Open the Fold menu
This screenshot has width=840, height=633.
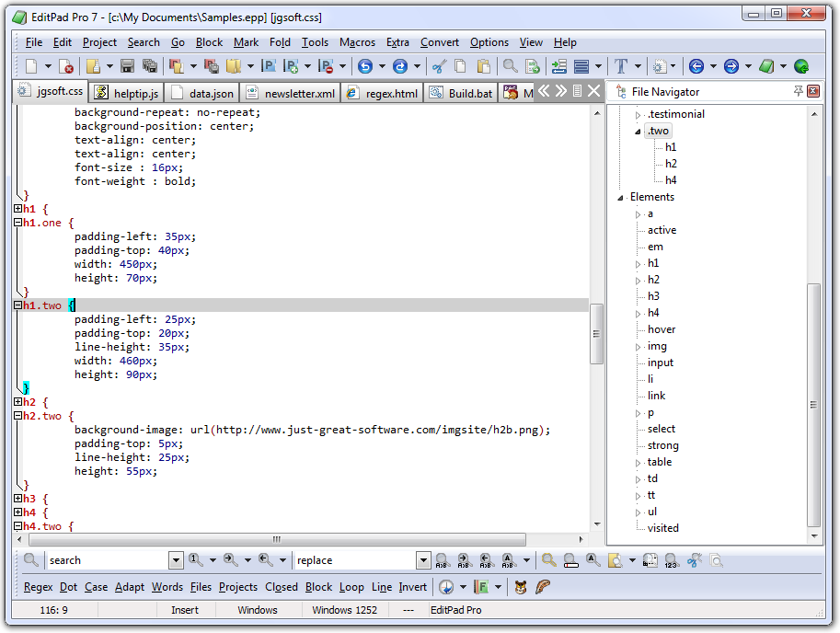click(280, 42)
